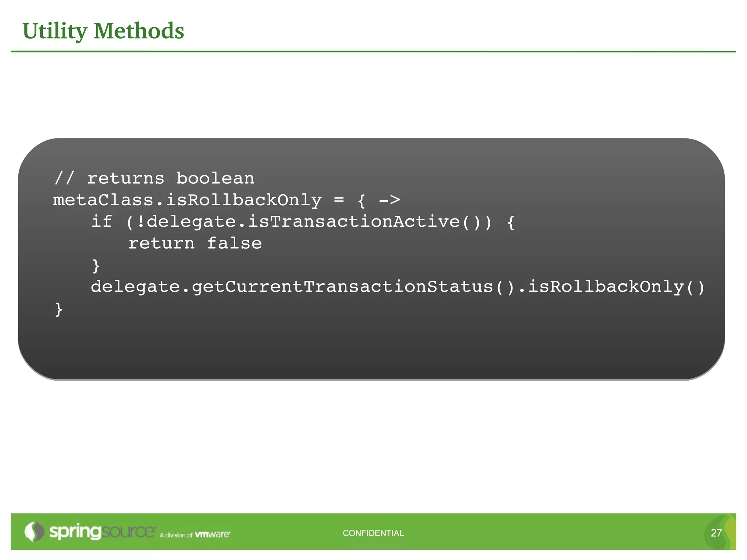The height and width of the screenshot is (560, 747).
Task: Click the SpringSource leaf logo icon
Action: 34,532
